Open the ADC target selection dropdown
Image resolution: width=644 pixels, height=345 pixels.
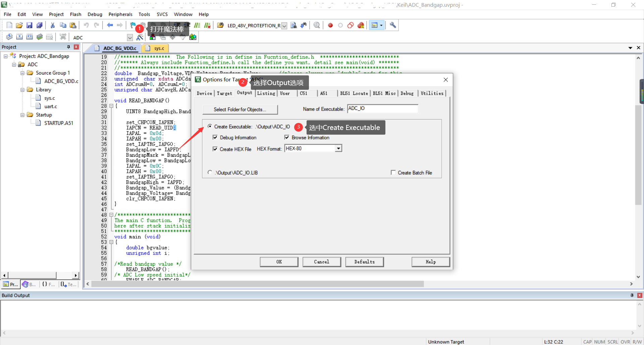130,38
